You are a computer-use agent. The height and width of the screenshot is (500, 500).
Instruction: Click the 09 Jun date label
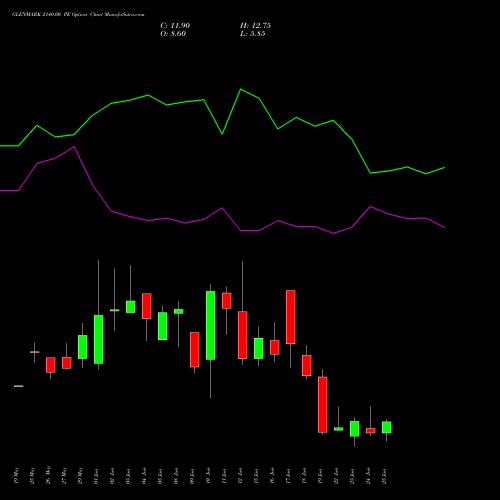193,476
